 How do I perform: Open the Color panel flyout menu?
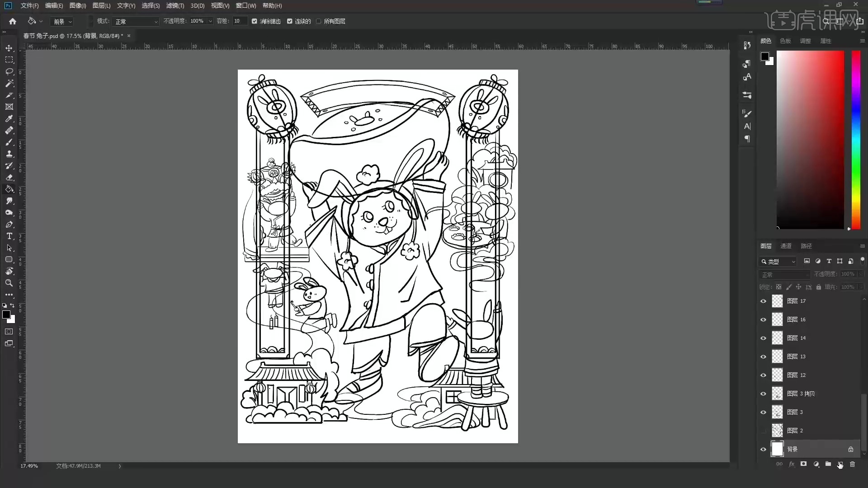pyautogui.click(x=862, y=41)
